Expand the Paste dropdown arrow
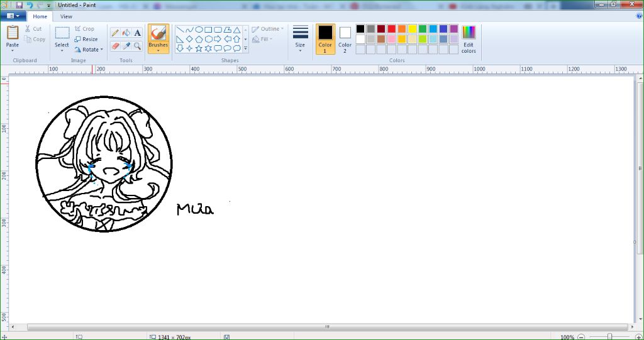 point(13,51)
